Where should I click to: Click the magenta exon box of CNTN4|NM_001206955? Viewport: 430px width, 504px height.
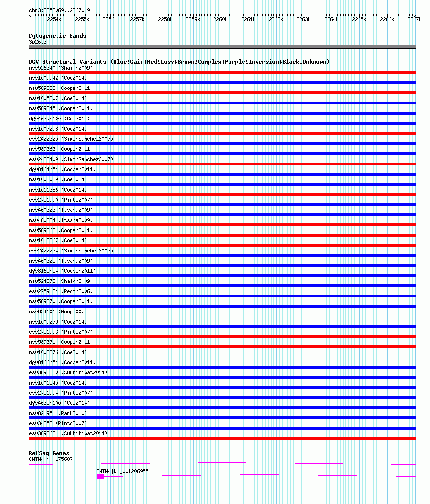point(100,477)
